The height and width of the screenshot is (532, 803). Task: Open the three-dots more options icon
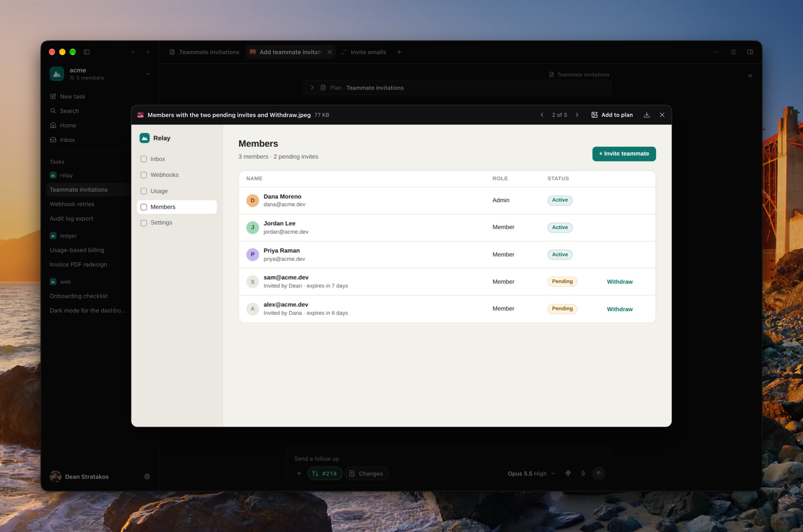[x=716, y=52]
